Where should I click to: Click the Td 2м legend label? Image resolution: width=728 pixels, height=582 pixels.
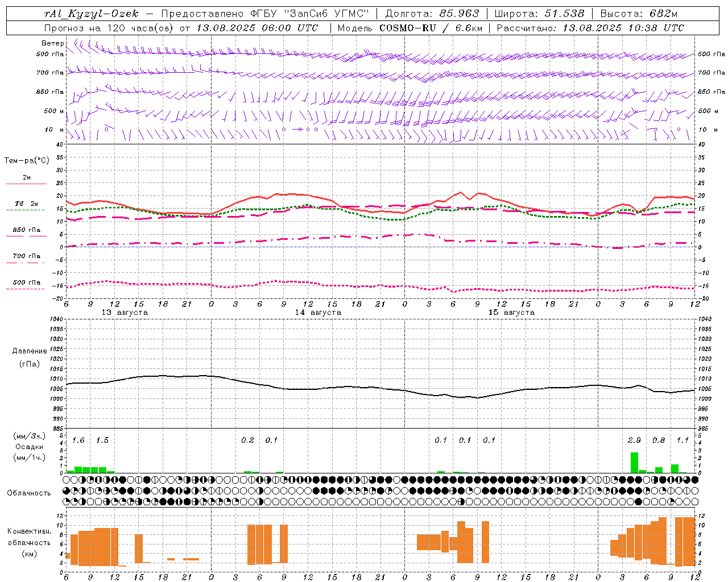tap(27, 203)
